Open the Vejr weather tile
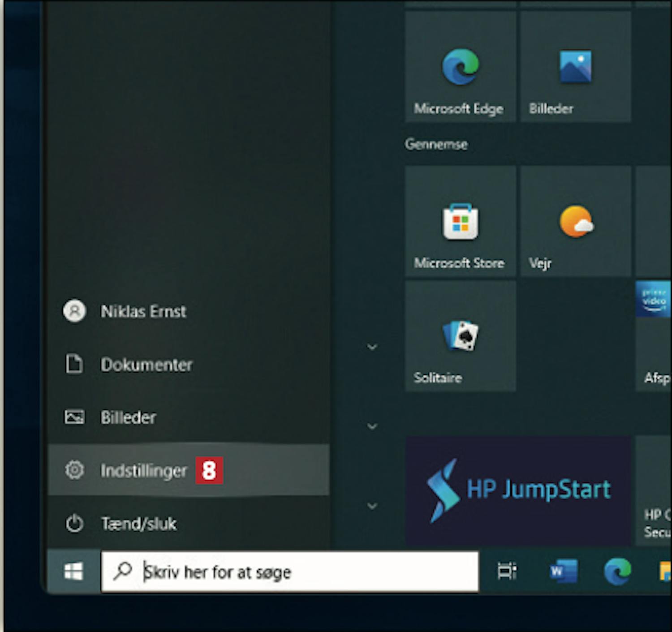This screenshot has width=672, height=632. click(x=575, y=222)
